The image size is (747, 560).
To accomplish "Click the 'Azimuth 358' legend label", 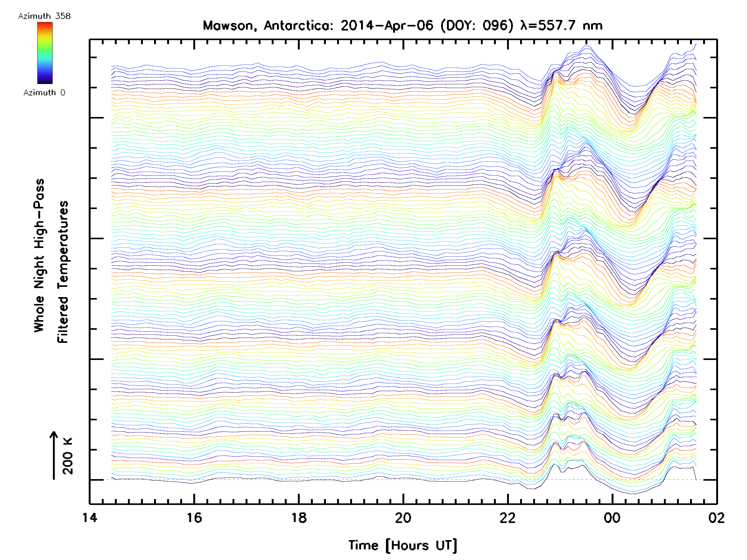I will tap(44, 16).
